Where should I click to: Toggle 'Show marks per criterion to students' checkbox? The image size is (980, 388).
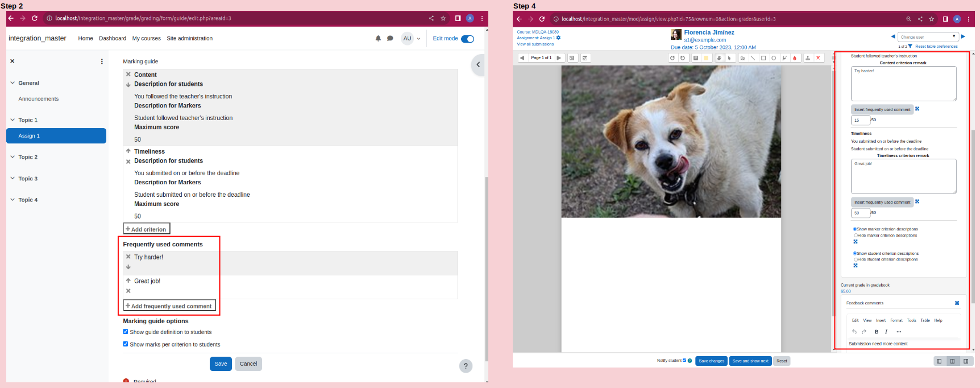pos(126,344)
